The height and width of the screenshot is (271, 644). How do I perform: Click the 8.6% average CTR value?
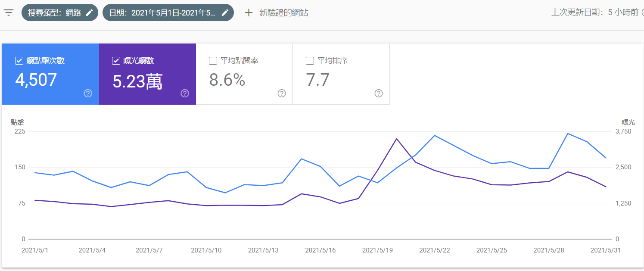pyautogui.click(x=227, y=80)
